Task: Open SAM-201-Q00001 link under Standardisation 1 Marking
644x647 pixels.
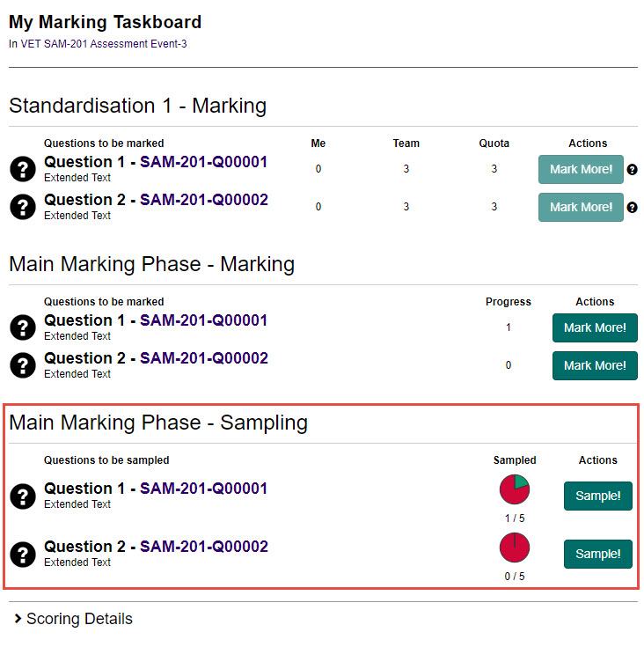Action: pos(203,162)
